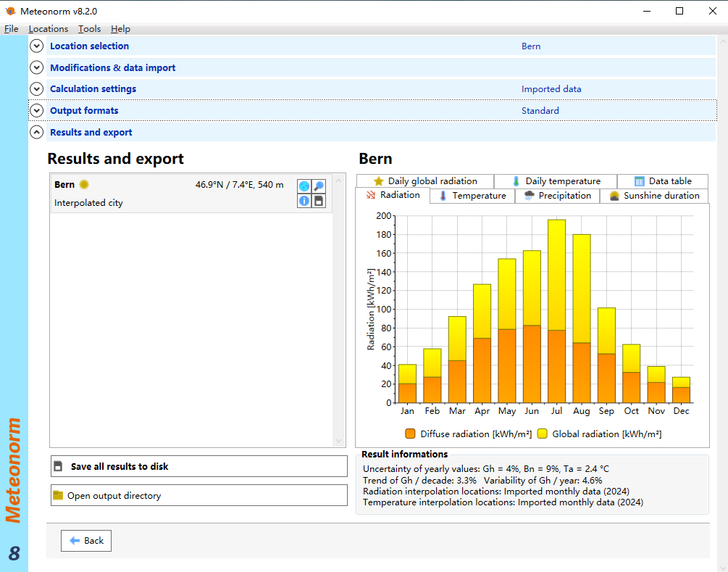This screenshot has width=728, height=572.
Task: Click the magnifier icon for Bern
Action: [x=319, y=186]
